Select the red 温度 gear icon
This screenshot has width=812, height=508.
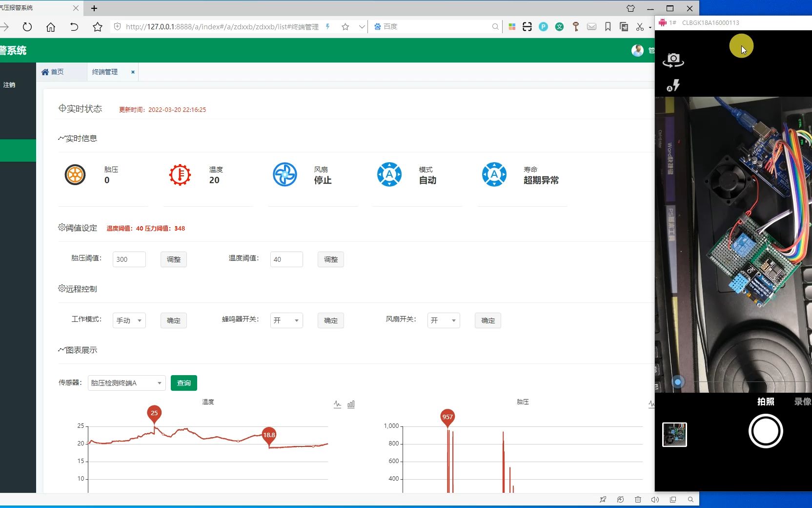(x=180, y=175)
